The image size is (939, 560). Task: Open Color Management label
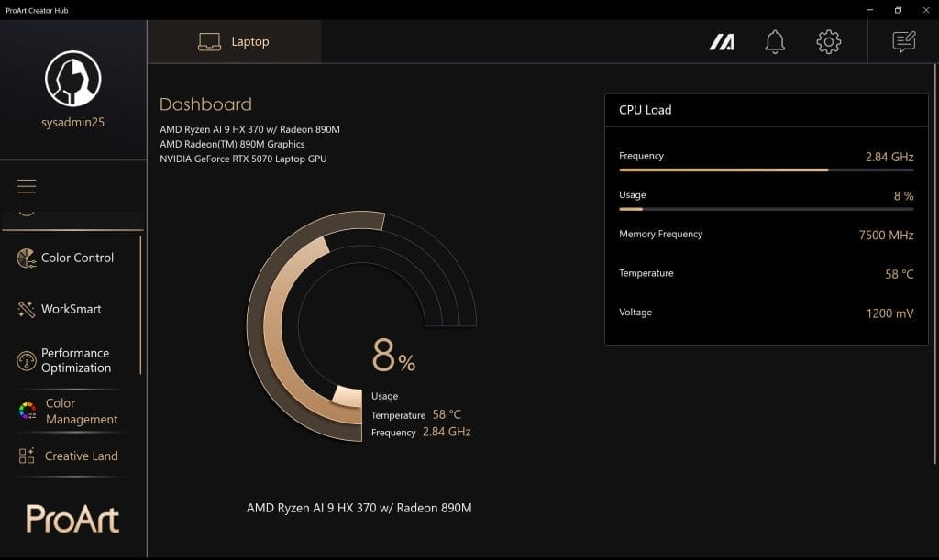coord(82,411)
